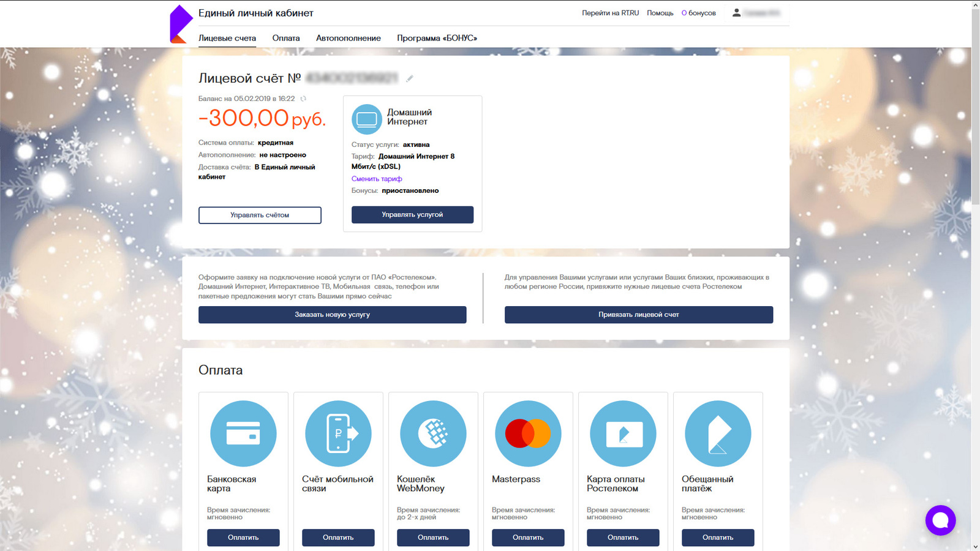Click Оплатить under Карта оплаты Ростелеком
Viewport: 980px width, 551px height.
coord(623,538)
